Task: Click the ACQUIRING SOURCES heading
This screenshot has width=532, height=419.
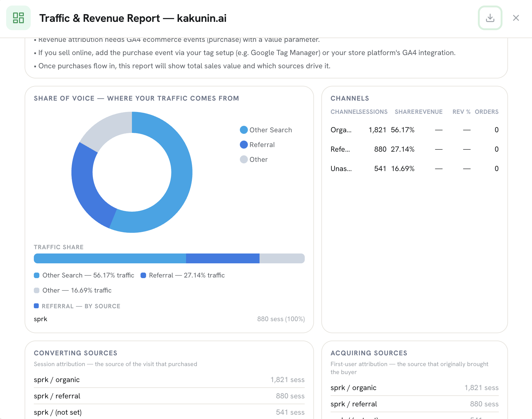Action: [x=369, y=353]
